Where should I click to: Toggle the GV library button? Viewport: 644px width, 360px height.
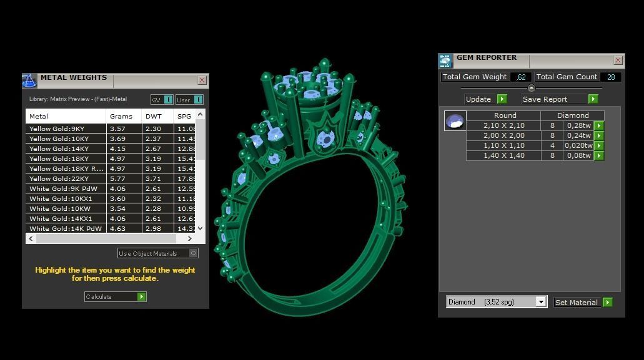click(x=162, y=100)
